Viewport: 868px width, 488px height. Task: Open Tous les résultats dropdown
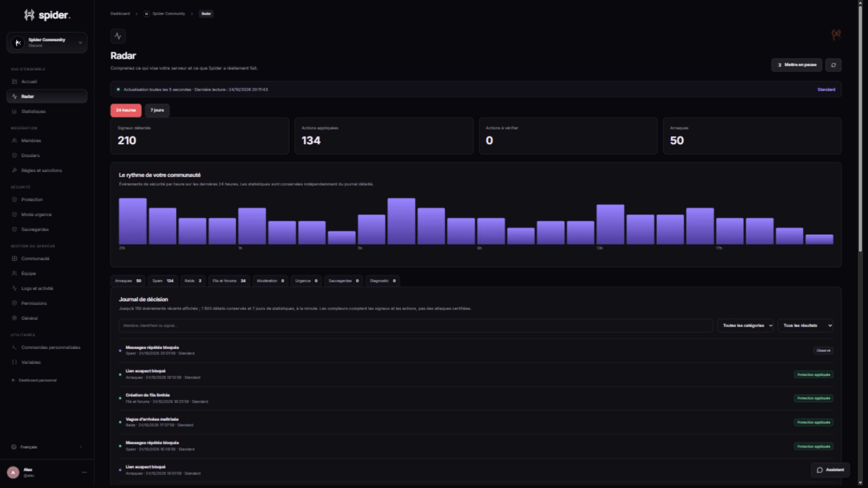tap(805, 325)
